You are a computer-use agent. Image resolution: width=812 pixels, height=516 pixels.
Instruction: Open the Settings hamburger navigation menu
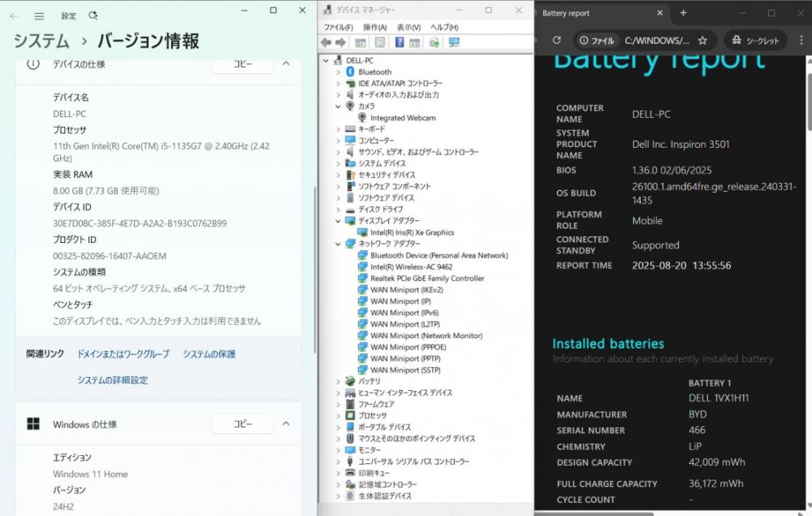[x=39, y=16]
